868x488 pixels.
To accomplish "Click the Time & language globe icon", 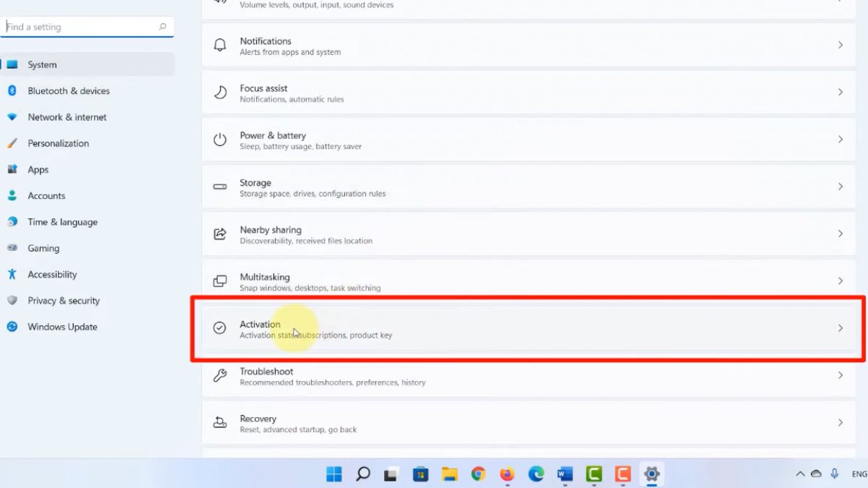I will coord(12,222).
